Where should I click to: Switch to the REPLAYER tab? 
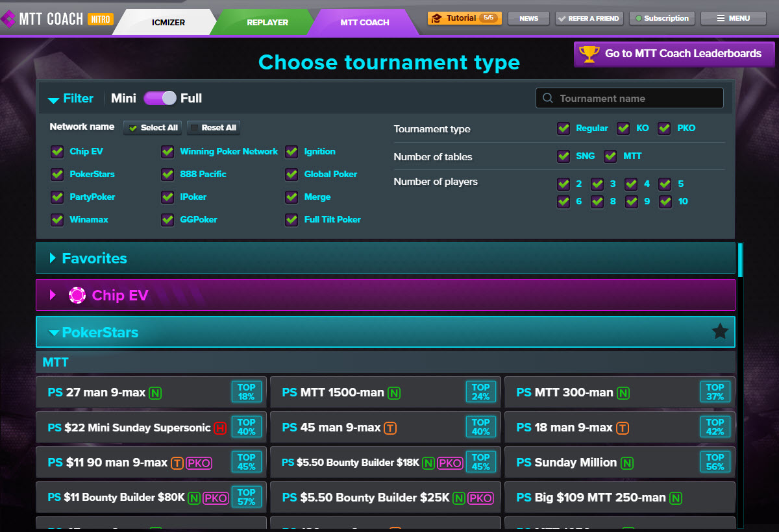[x=267, y=22]
